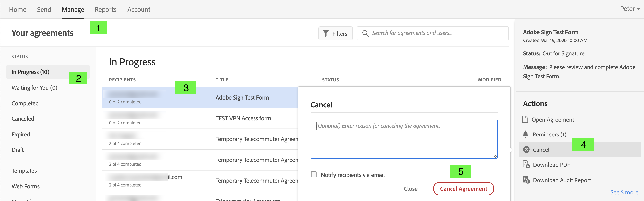Screen dimensions: 644x201
Task: Open the agreement via the document icon
Action: click(526, 119)
